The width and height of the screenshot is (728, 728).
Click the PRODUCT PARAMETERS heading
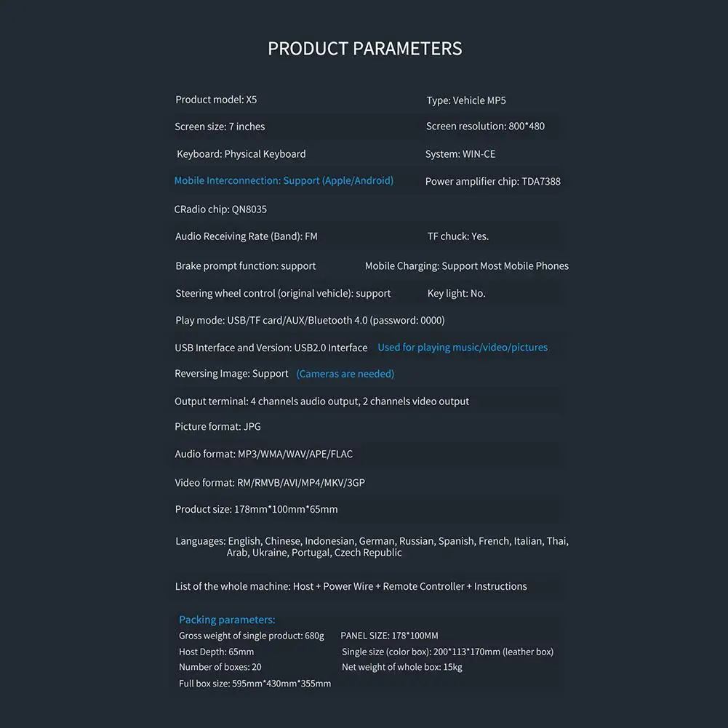click(365, 49)
